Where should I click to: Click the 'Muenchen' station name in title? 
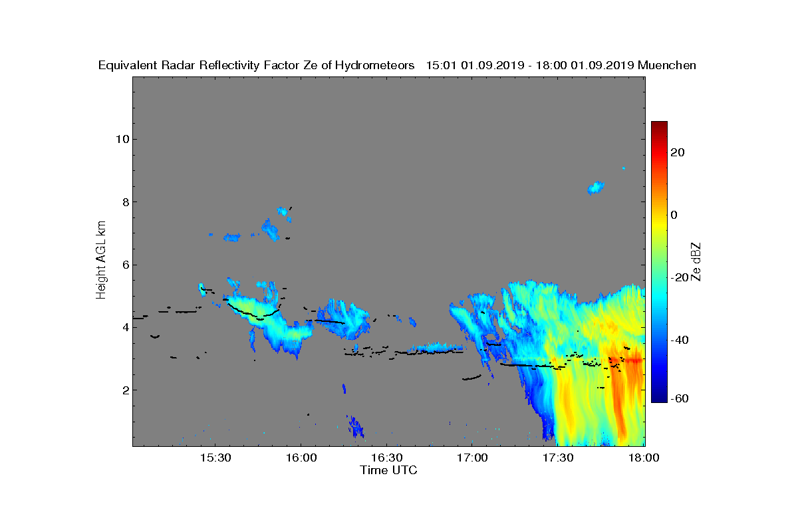click(x=667, y=65)
